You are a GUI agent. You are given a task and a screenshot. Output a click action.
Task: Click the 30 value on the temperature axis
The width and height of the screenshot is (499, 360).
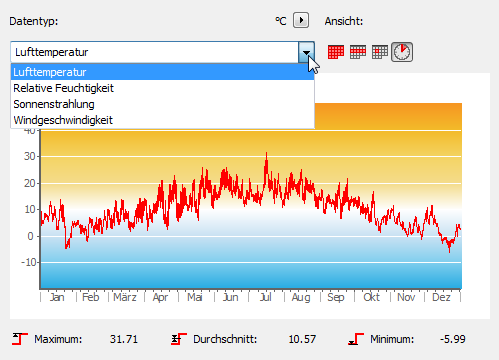coord(30,156)
